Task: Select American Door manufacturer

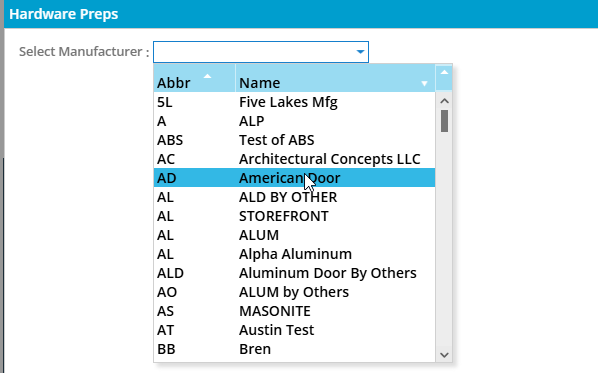Action: 294,178
